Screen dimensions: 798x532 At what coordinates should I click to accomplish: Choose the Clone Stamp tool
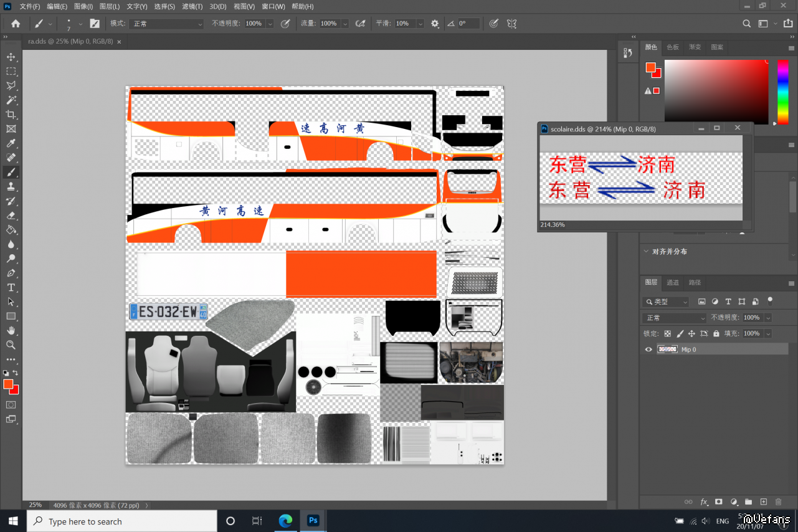tap(11, 186)
